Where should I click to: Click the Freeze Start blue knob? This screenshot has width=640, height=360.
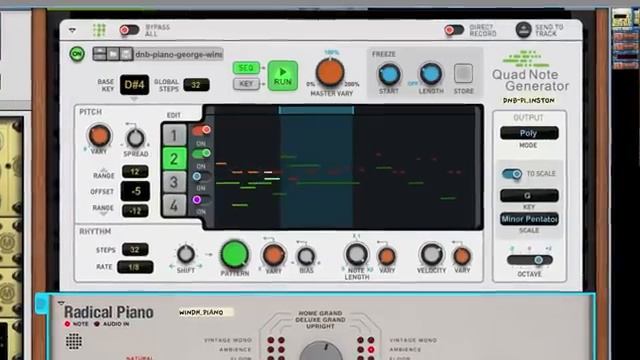coord(389,74)
